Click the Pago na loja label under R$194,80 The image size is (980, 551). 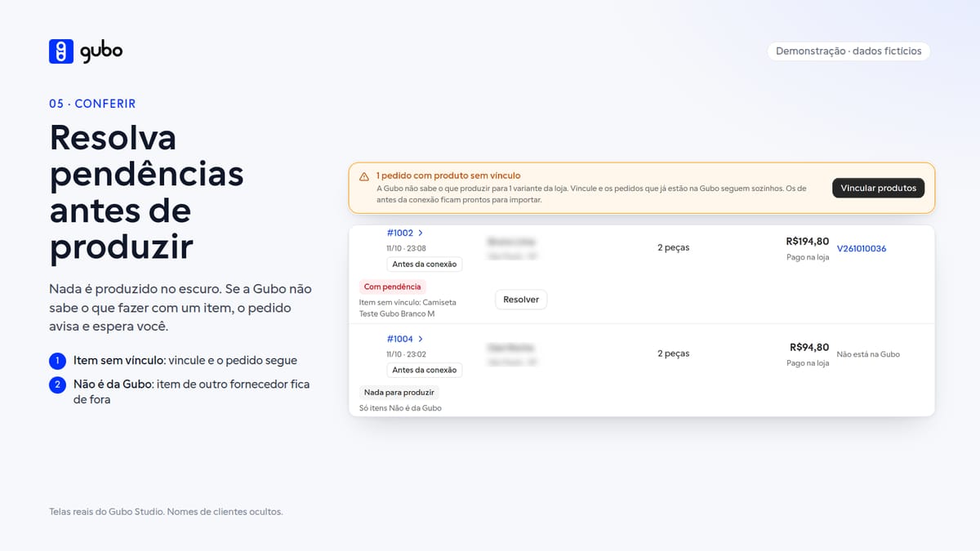point(808,257)
